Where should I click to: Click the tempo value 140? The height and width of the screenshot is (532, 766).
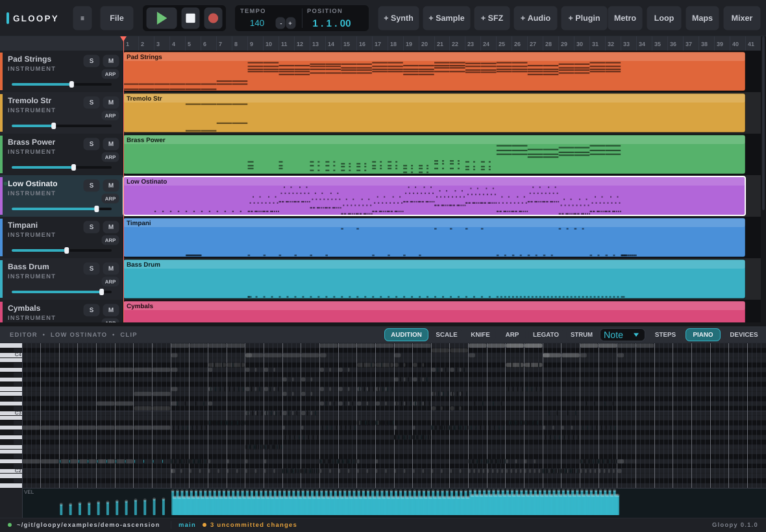(x=257, y=23)
